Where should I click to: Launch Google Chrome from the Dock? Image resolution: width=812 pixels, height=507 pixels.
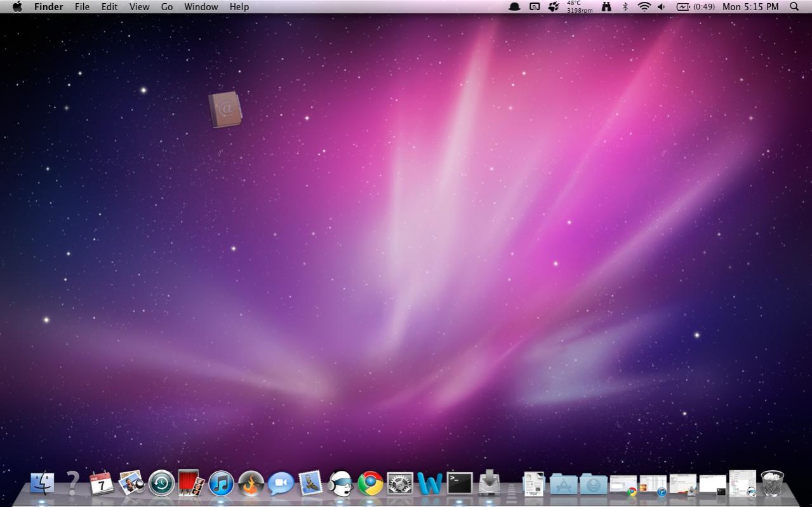point(370,484)
